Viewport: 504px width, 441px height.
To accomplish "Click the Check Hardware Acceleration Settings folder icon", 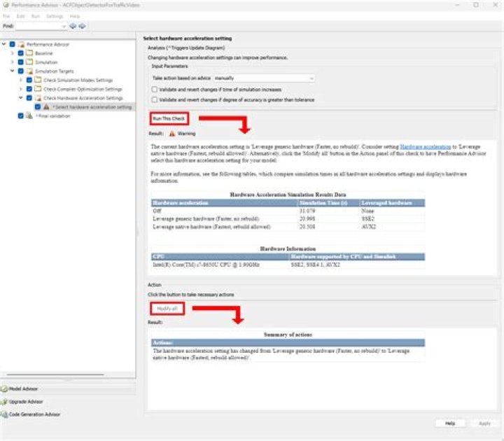I will click(x=38, y=98).
